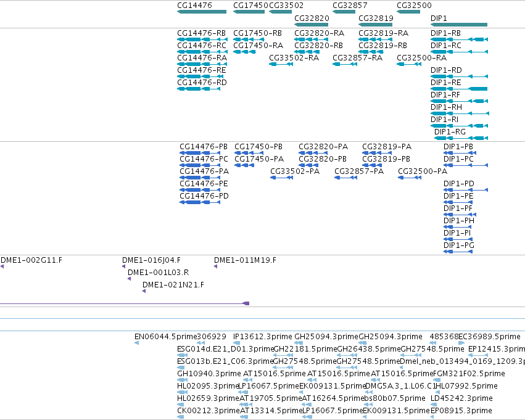Screen dimensions: 525x420
Task: Select BAC end DME1-021N21.F
Action: pyautogui.click(x=173, y=285)
